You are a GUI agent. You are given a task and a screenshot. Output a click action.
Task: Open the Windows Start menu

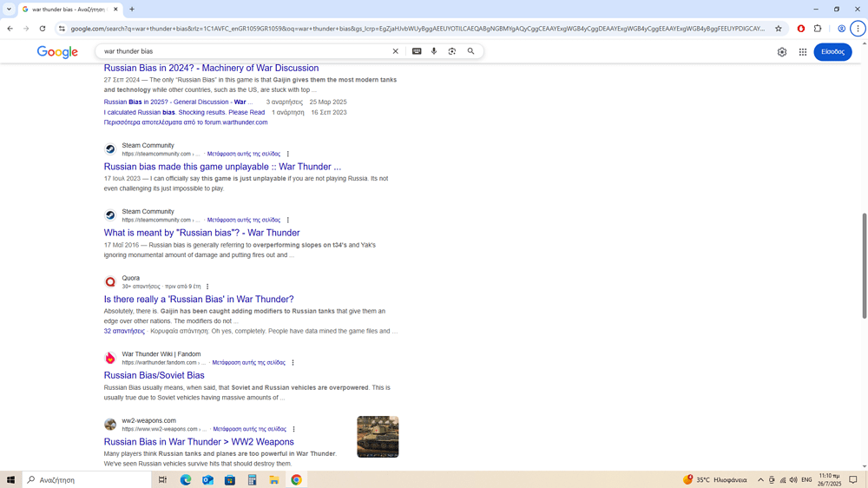10,479
